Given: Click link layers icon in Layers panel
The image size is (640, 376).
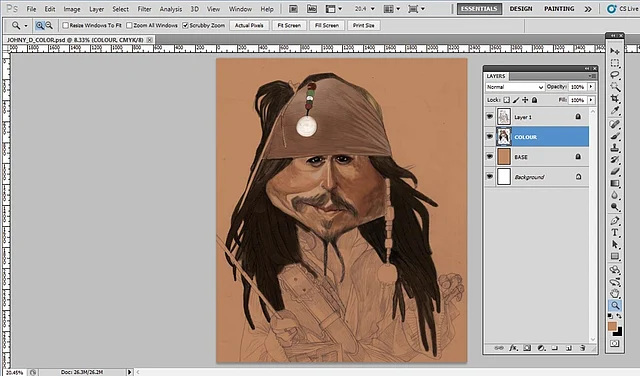Looking at the screenshot, I should pyautogui.click(x=499, y=348).
